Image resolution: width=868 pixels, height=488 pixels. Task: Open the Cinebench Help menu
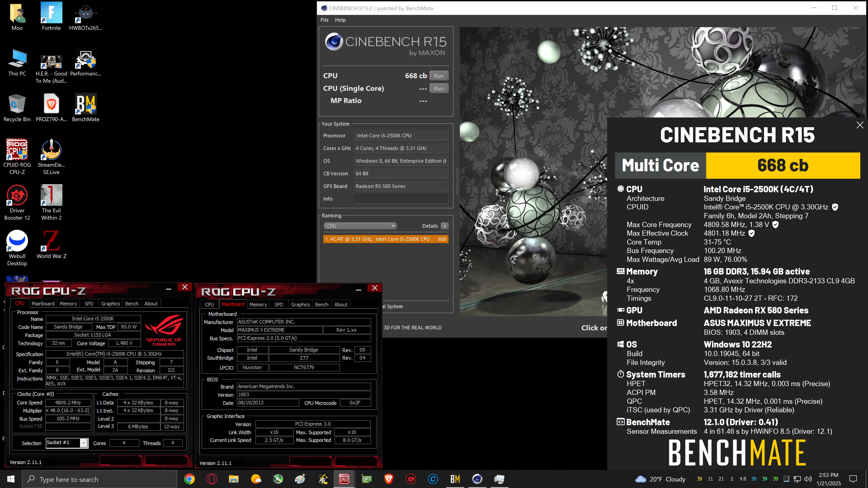coord(340,20)
